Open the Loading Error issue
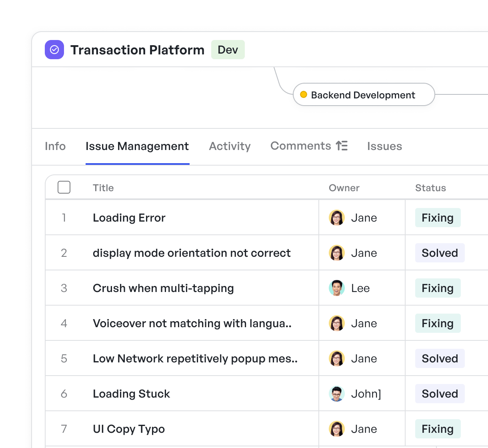 pos(129,218)
